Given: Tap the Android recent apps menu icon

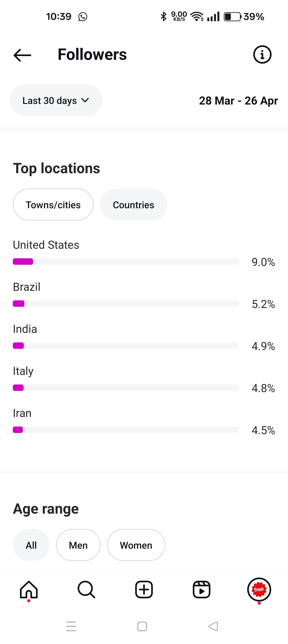Looking at the screenshot, I should click(71, 626).
